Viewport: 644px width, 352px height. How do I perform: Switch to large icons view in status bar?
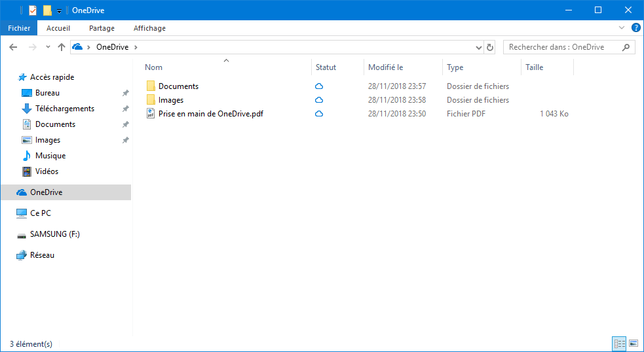[x=634, y=343]
